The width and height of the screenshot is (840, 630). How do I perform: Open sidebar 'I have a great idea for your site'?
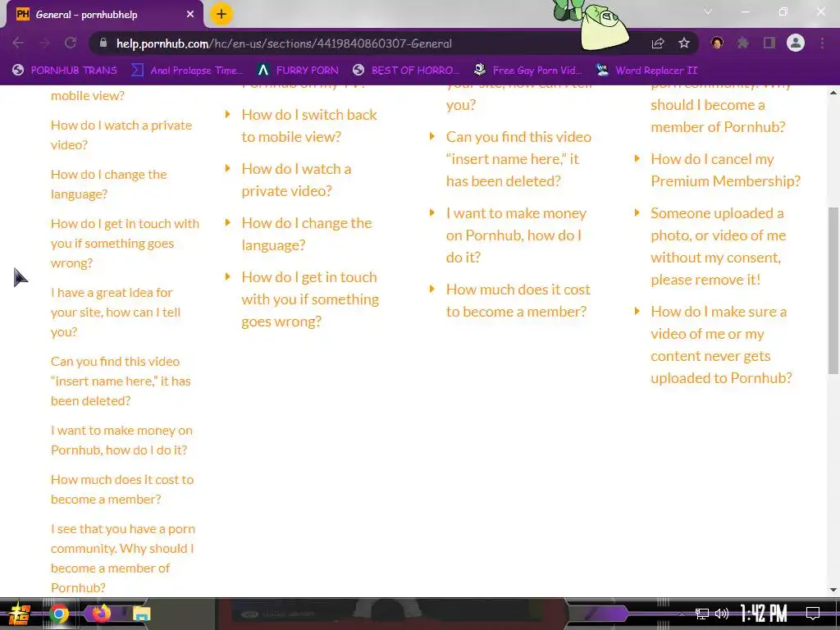tap(115, 313)
